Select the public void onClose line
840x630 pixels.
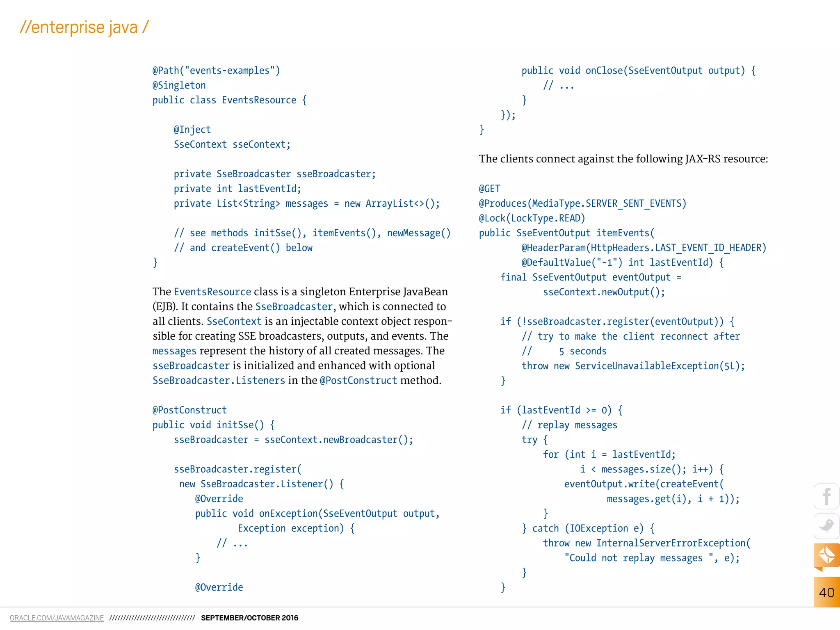click(x=639, y=71)
